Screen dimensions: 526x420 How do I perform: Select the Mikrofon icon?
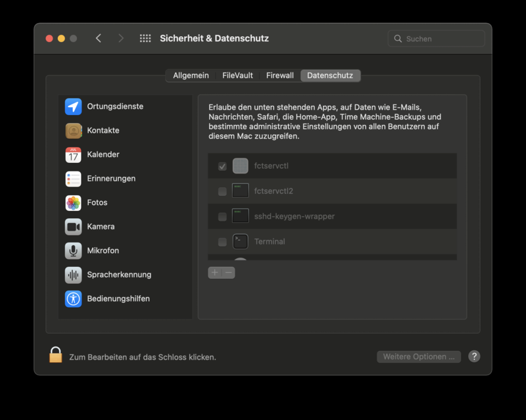(73, 250)
